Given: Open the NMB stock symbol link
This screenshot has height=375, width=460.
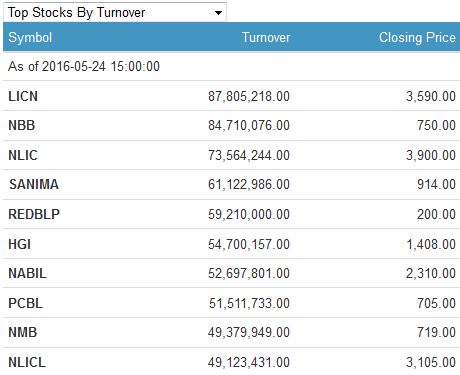Looking at the screenshot, I should (23, 332).
